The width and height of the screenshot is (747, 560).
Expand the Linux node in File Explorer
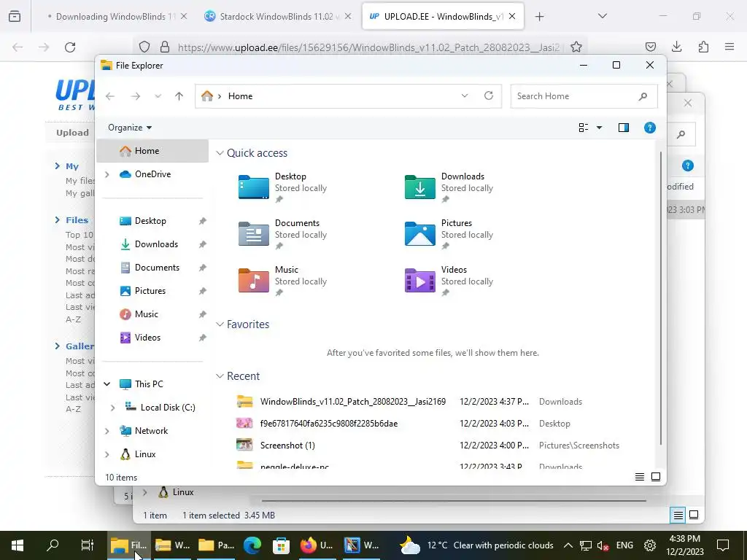coord(107,454)
